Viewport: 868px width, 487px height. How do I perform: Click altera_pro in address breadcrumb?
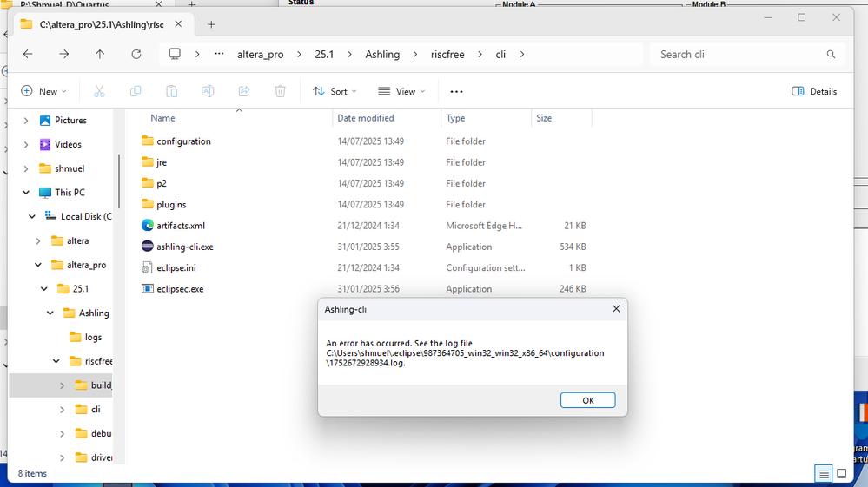pos(261,54)
